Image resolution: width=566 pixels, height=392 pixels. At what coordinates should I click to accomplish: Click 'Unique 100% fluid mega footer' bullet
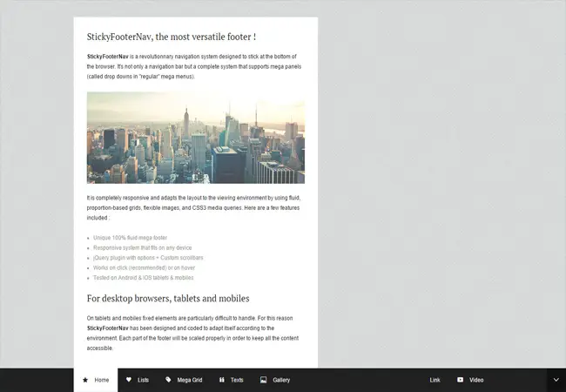coord(130,238)
